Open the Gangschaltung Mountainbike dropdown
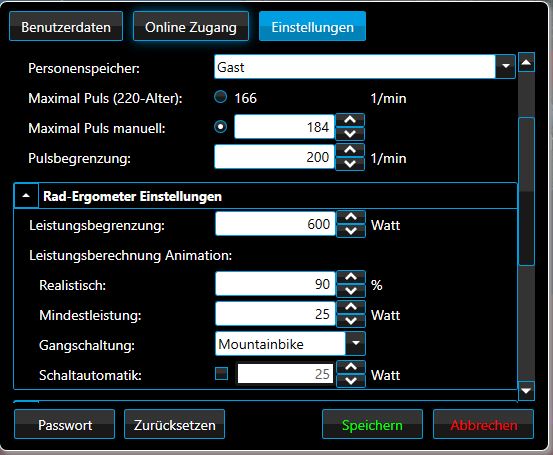Viewport: 553px width, 455px height. pyautogui.click(x=356, y=344)
